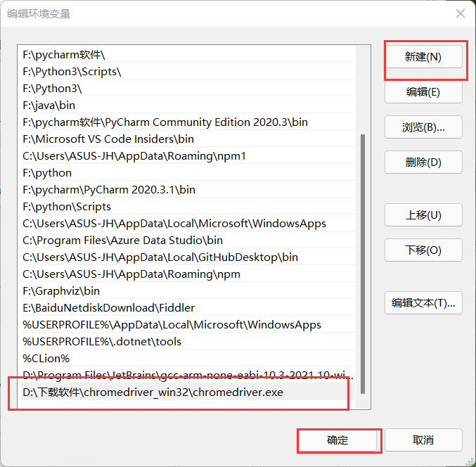Select the F:\Graphviz\bin entry
This screenshot has width=476, height=467.
186,291
